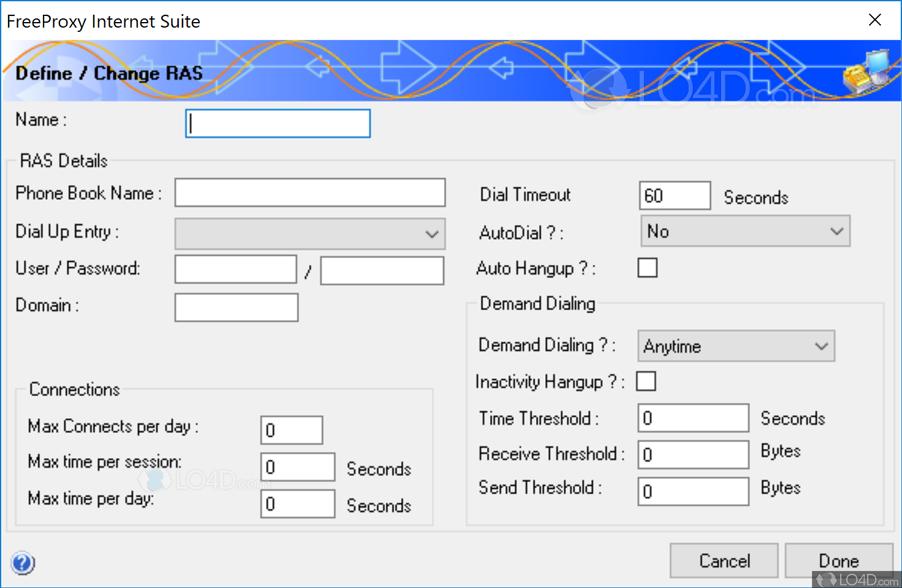Click the Phone Book Name input field
The height and width of the screenshot is (588, 902).
310,193
